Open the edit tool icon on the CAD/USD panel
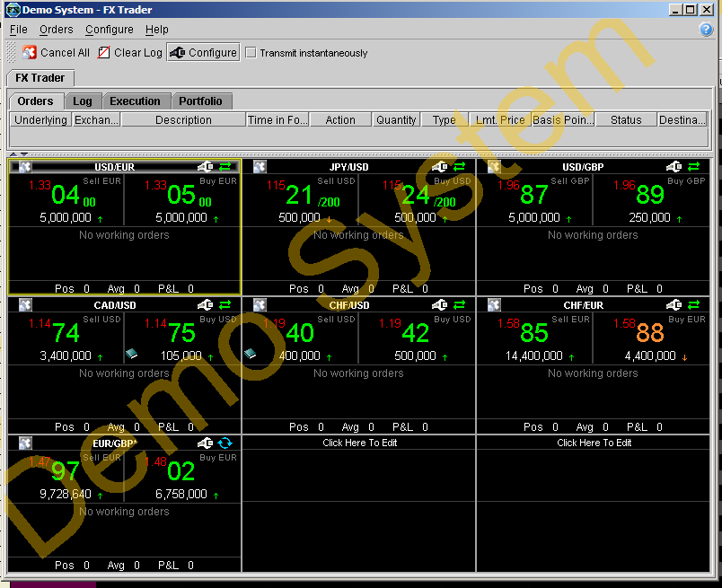The image size is (722, 588). (205, 304)
